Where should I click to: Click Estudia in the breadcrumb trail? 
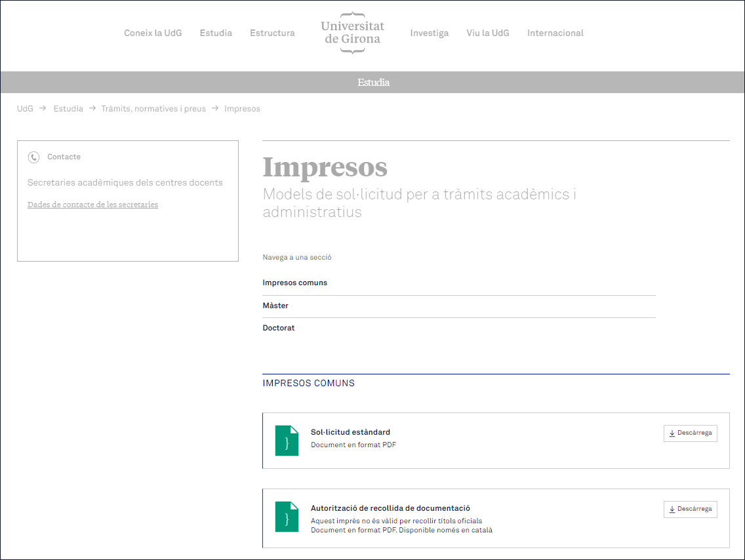(x=68, y=109)
